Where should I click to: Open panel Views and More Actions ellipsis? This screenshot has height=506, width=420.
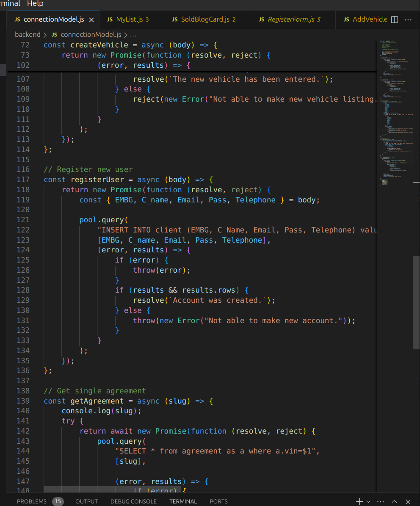[381, 501]
